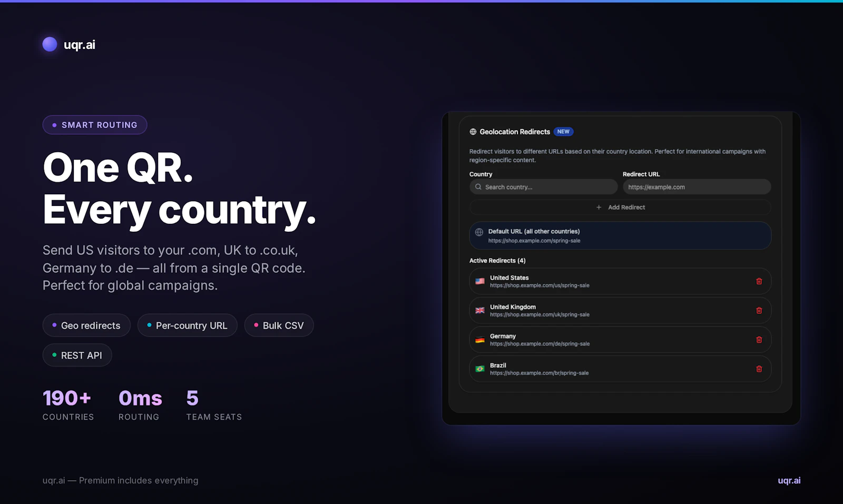Screen dimensions: 843x504
Task: Delete the Germany redirect
Action: coord(759,340)
